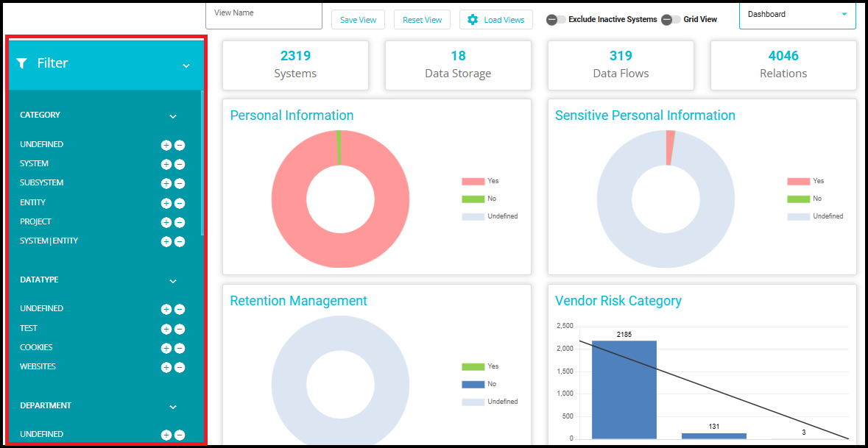The height and width of the screenshot is (448, 868).
Task: Include ENTITY category with its plus icon
Action: point(166,203)
